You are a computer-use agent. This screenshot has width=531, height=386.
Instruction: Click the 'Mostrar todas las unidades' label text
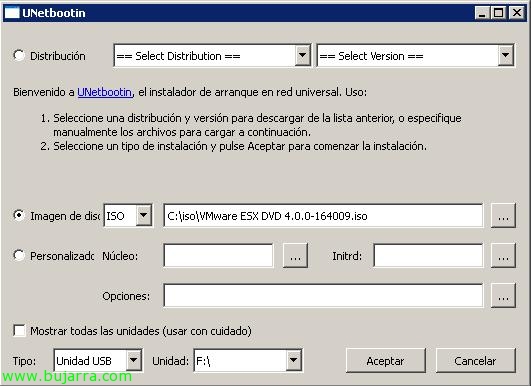click(x=141, y=331)
